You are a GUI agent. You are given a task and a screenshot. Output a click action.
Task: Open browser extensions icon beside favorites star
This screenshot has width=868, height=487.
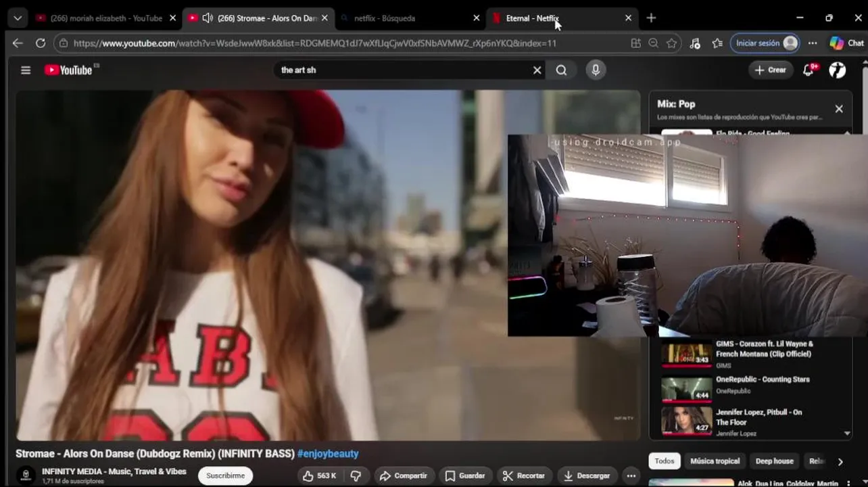pos(695,43)
